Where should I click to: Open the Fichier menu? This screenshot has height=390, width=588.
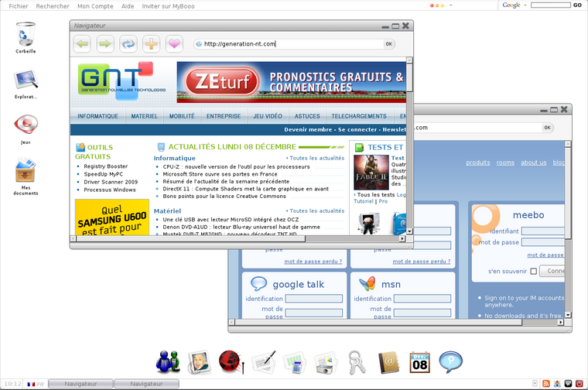[19, 6]
